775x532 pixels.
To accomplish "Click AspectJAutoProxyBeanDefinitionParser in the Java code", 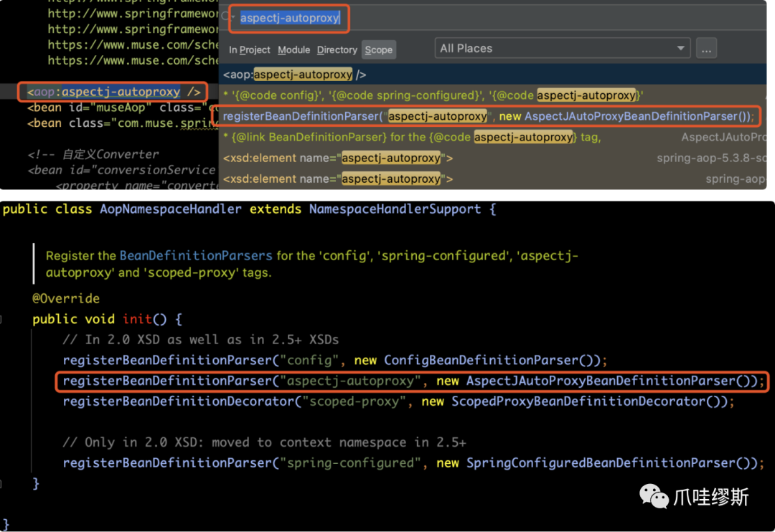I will tap(601, 381).
